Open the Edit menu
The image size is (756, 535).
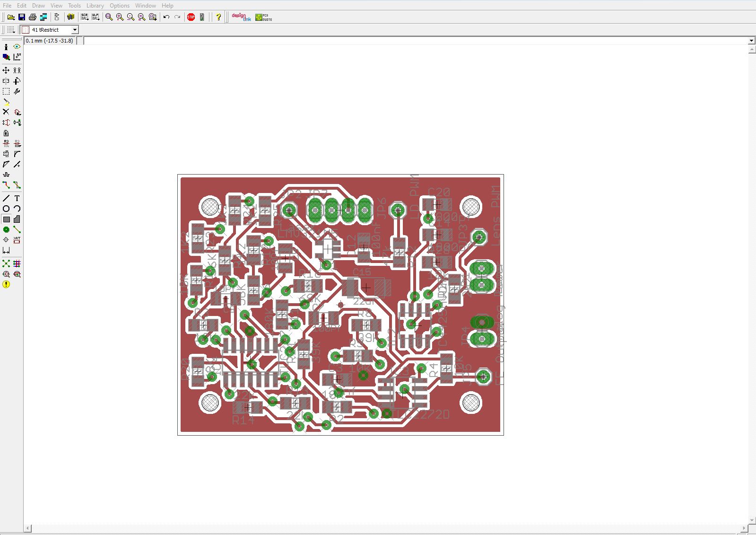(x=22, y=6)
